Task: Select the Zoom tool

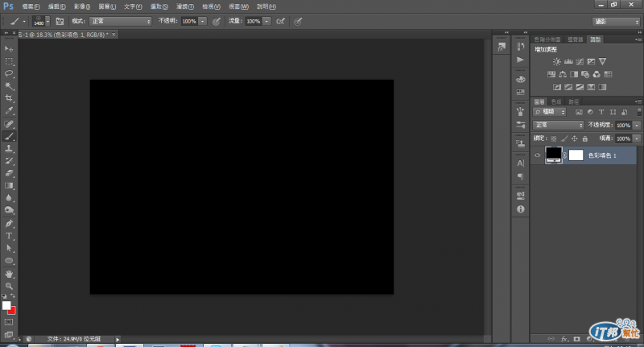Action: (x=9, y=287)
